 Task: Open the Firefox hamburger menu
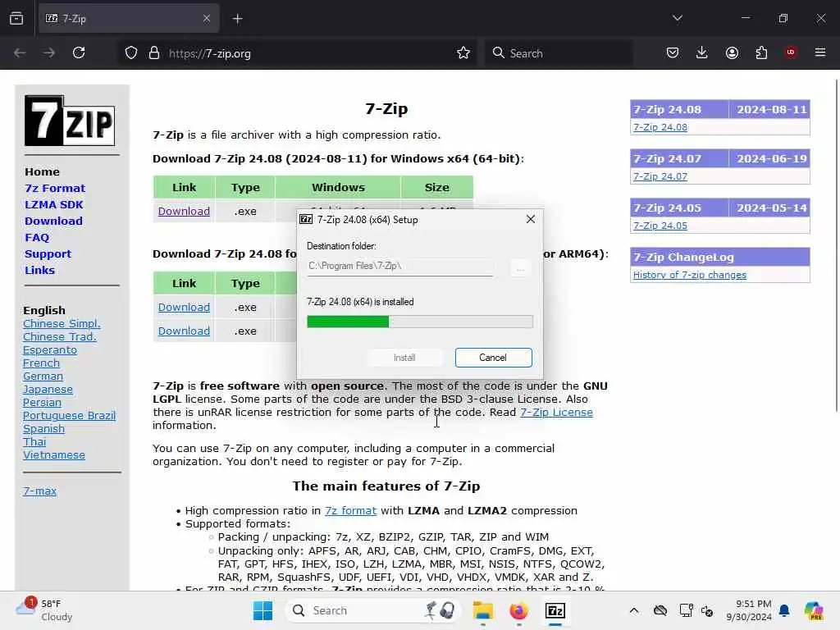(820, 52)
